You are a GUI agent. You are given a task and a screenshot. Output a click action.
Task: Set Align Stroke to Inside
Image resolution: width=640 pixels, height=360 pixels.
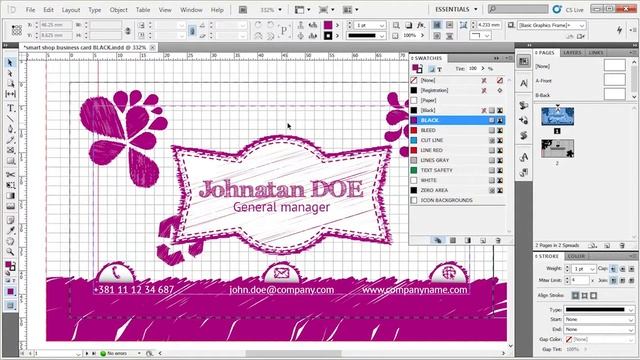point(584,295)
